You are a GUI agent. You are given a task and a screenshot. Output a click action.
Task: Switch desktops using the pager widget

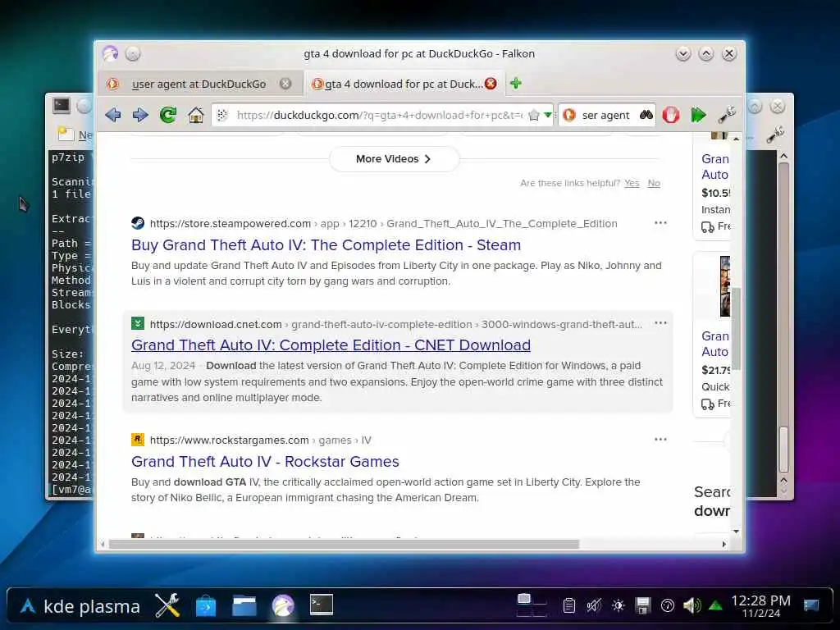point(532,605)
